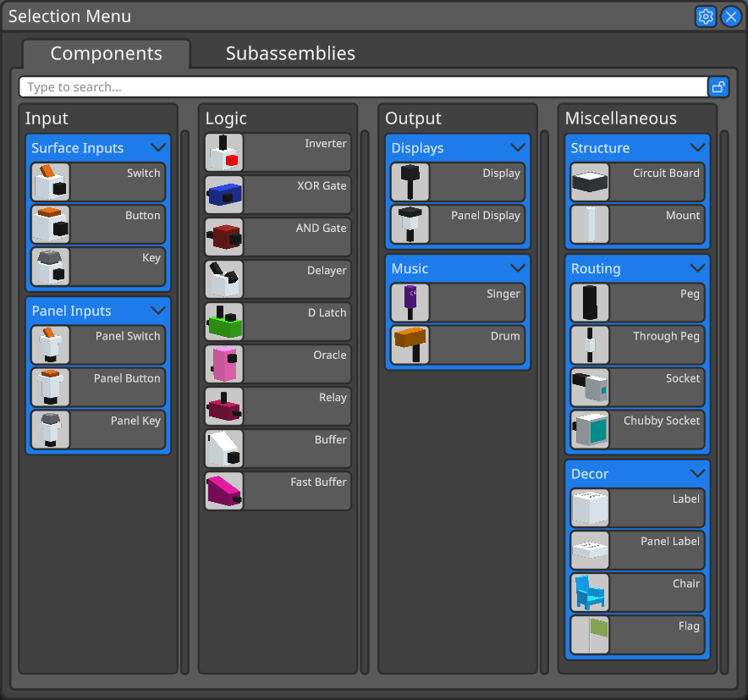Collapse the Music category
Screen dimensions: 748x700
(x=518, y=268)
